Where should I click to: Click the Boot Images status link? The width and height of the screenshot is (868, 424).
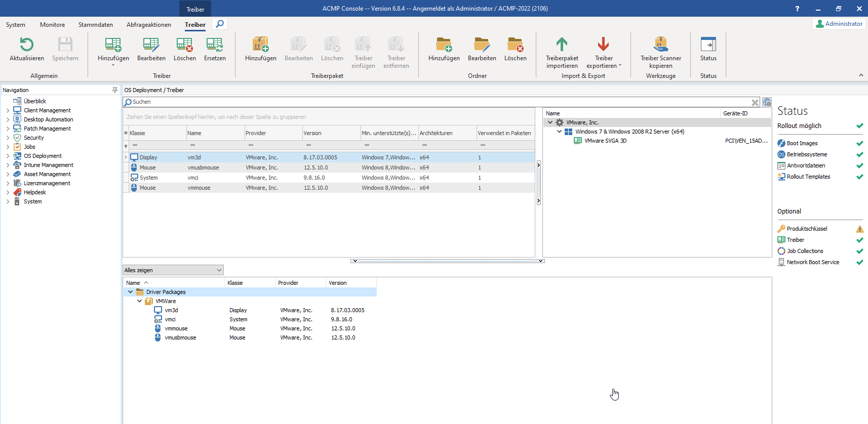click(802, 143)
